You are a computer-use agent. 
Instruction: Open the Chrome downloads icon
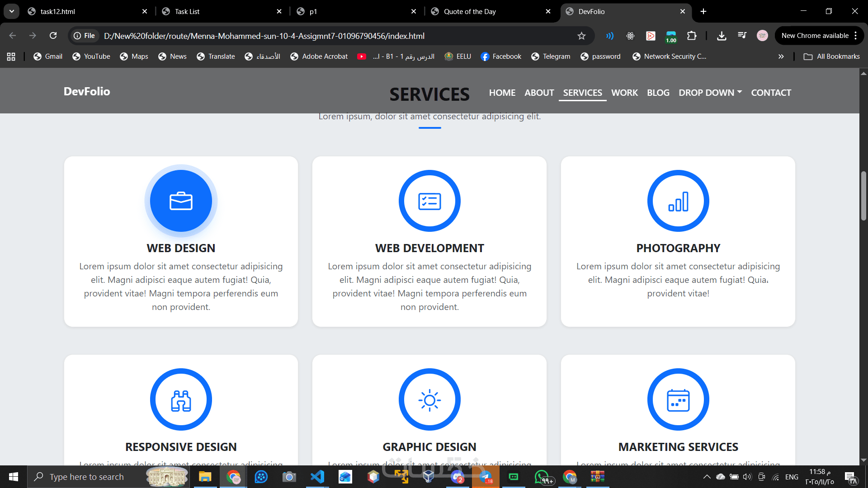(722, 36)
